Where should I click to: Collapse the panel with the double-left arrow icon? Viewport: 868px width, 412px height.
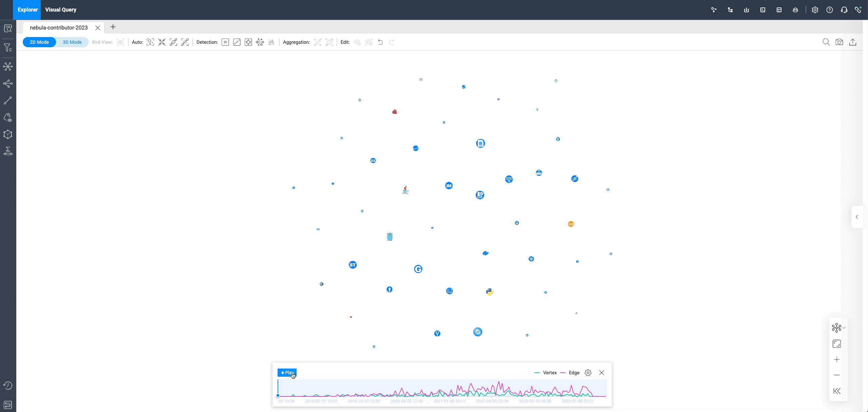[837, 391]
